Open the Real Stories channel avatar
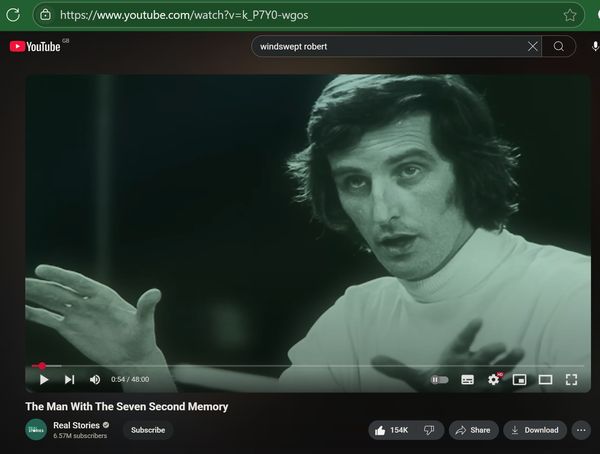The height and width of the screenshot is (454, 600). coord(36,430)
